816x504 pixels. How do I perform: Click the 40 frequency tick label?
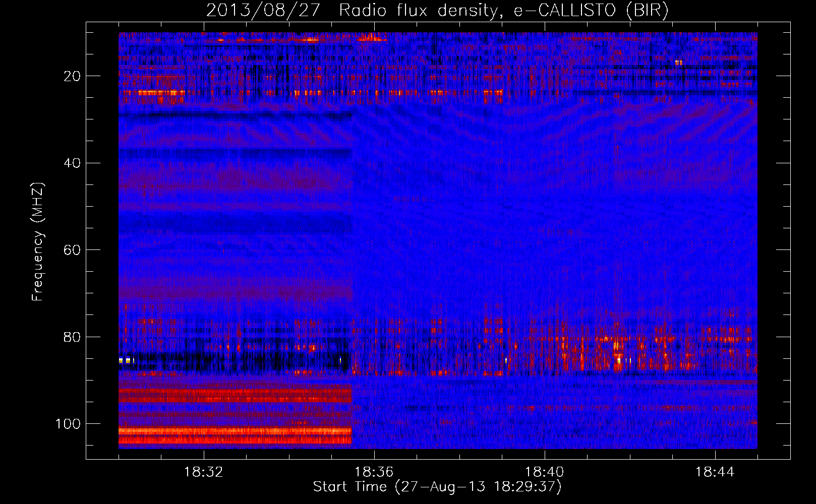[x=73, y=163]
